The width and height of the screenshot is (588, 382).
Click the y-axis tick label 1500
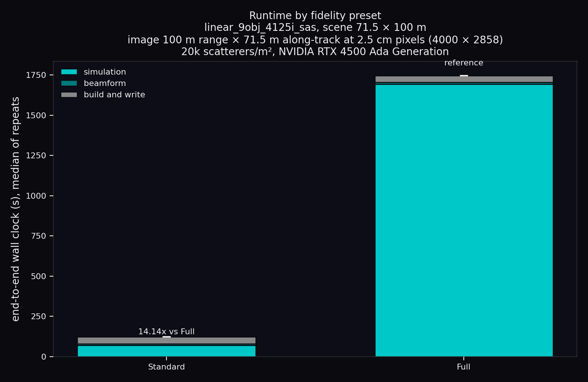coord(36,115)
